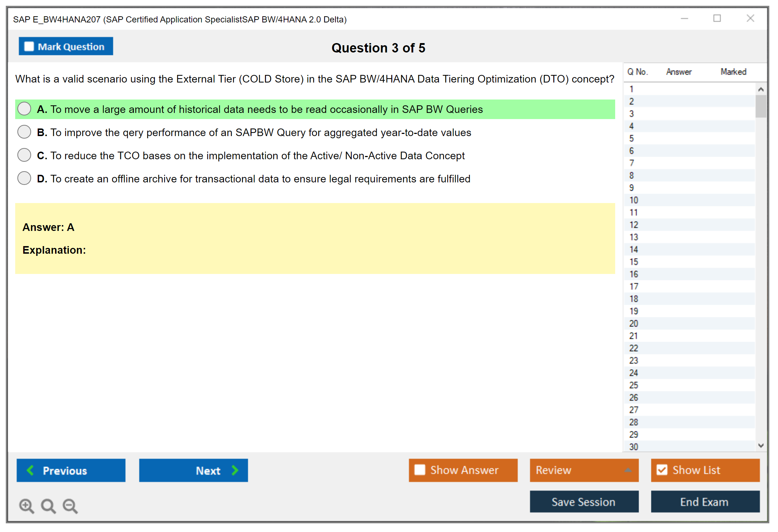
Task: Click the green right arrow on Next
Action: pyautogui.click(x=235, y=470)
